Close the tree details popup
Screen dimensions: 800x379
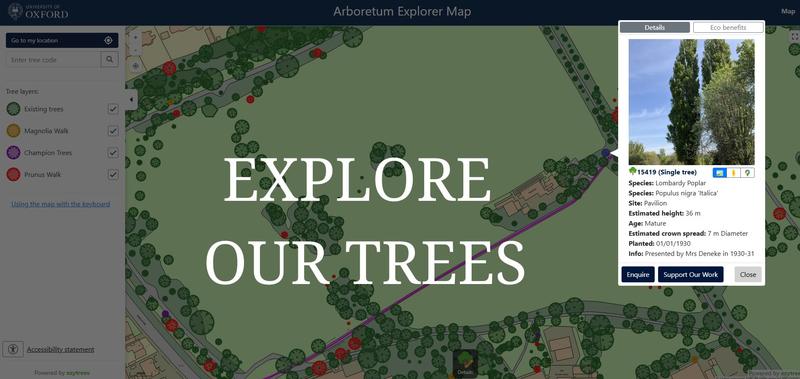(x=748, y=274)
